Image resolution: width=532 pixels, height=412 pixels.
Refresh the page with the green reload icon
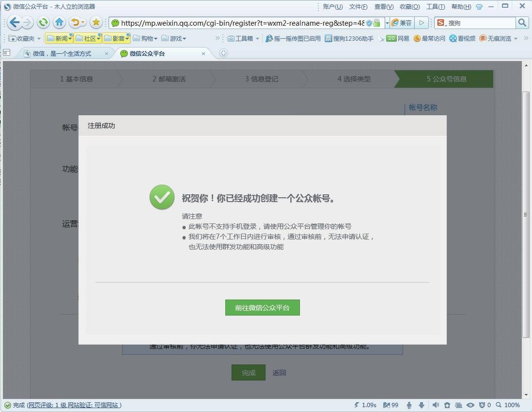click(x=43, y=23)
